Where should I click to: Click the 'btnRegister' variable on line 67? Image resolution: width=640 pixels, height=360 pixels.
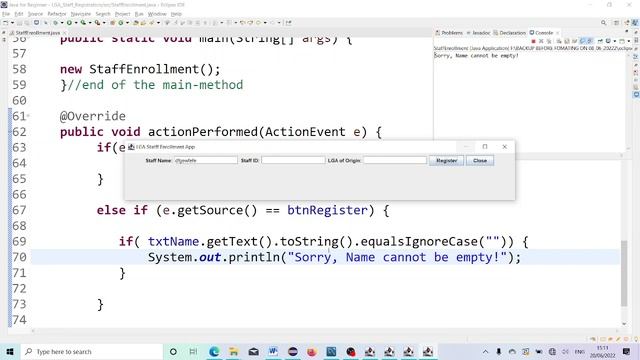327,210
